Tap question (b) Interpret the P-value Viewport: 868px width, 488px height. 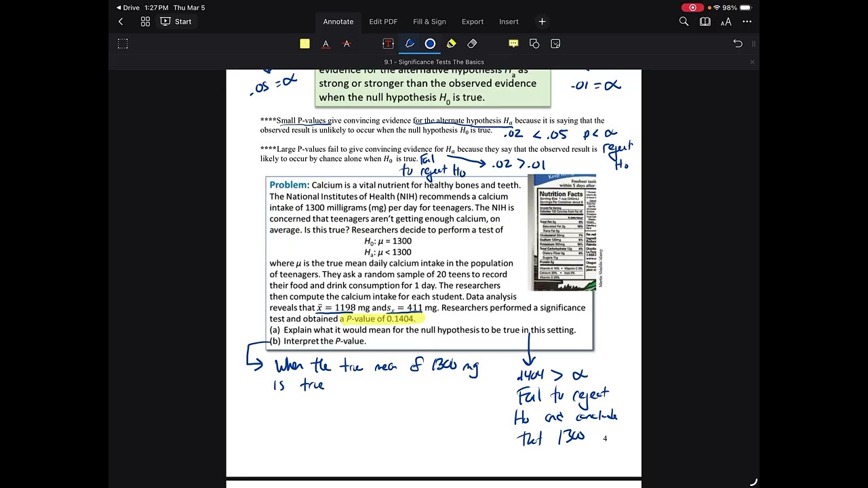(317, 341)
